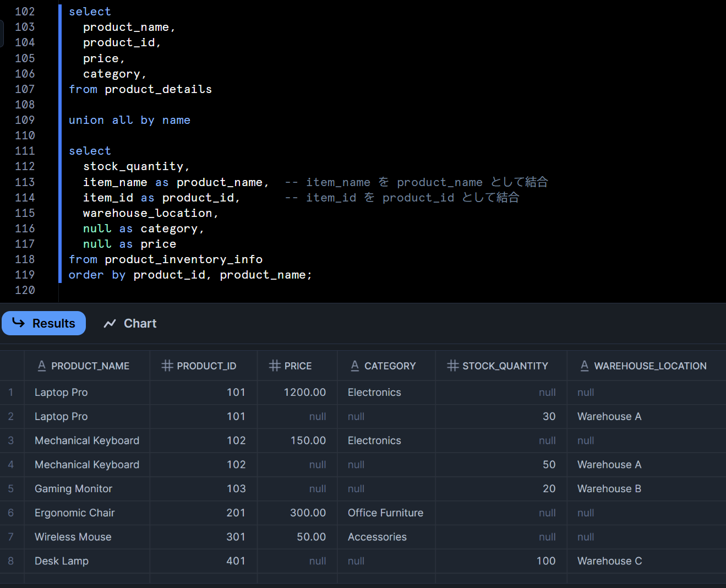Viewport: 726px width, 588px height.
Task: Select the STOCK_QUANTITY column header
Action: pyautogui.click(x=501, y=366)
